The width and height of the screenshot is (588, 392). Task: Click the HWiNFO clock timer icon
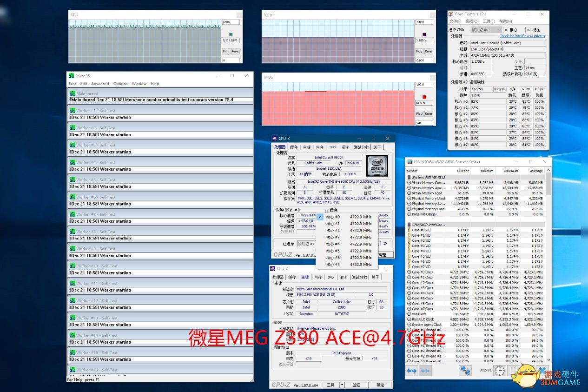[x=499, y=371]
